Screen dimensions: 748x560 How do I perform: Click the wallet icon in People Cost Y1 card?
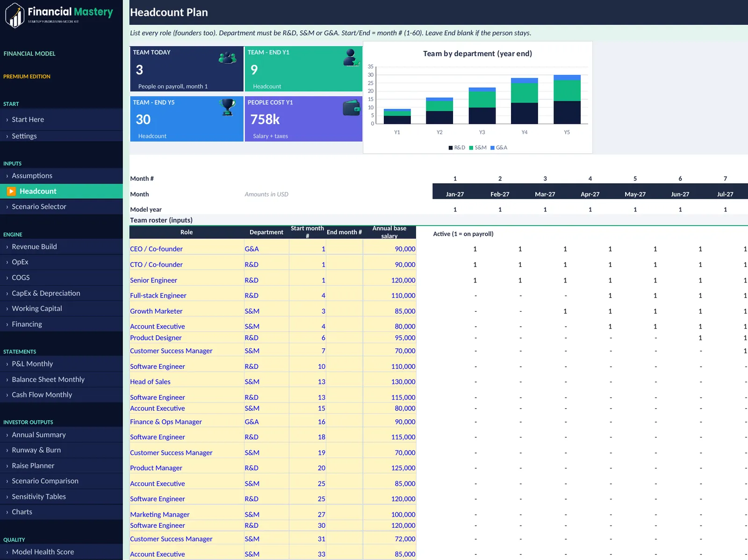tap(352, 108)
